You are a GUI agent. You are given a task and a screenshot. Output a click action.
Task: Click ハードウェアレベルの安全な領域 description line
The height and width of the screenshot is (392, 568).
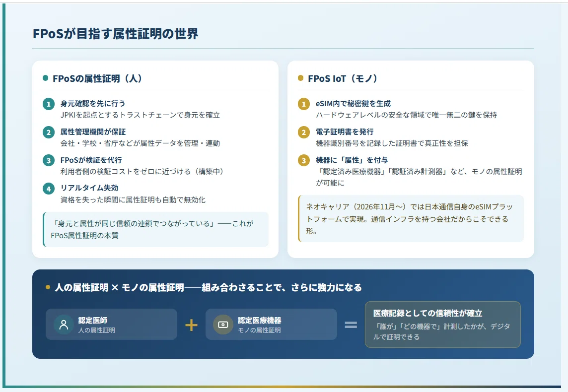coord(406,115)
